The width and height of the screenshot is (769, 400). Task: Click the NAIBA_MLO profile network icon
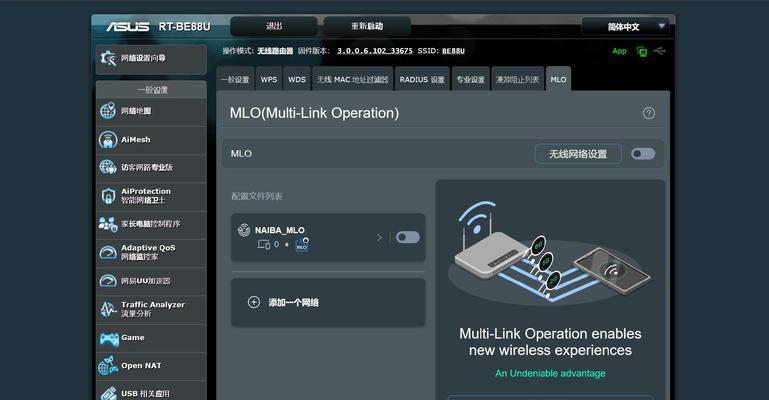point(244,229)
